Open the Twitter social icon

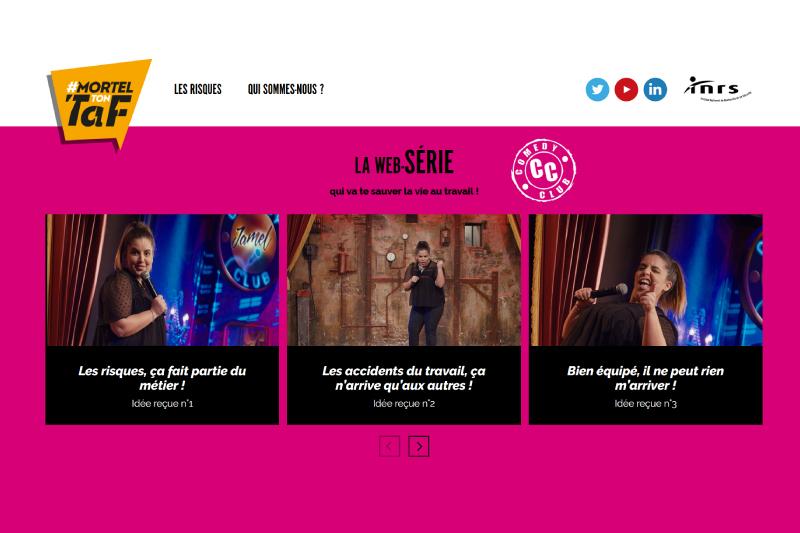(597, 89)
